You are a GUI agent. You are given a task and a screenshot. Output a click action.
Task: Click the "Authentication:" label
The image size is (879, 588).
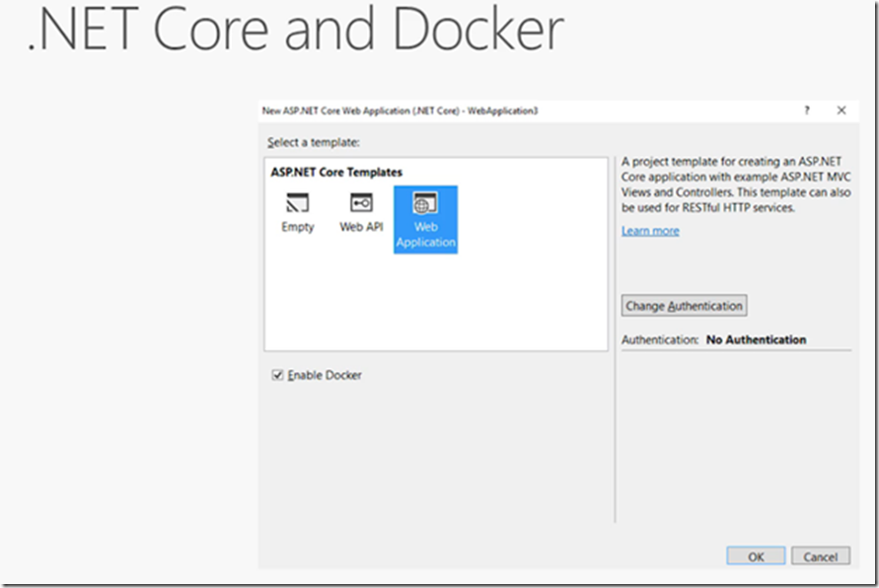660,339
